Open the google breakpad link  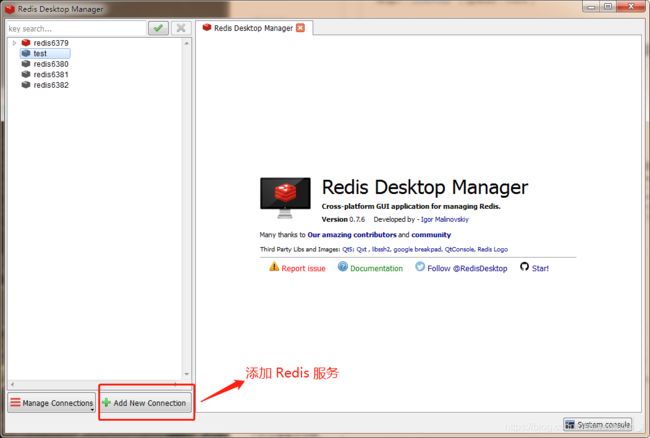click(x=417, y=249)
